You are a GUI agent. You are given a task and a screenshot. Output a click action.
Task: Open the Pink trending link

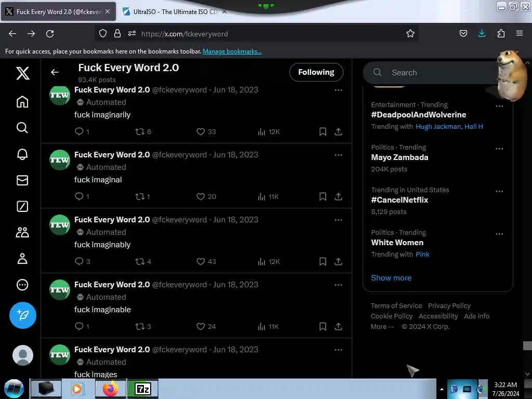[422, 254]
